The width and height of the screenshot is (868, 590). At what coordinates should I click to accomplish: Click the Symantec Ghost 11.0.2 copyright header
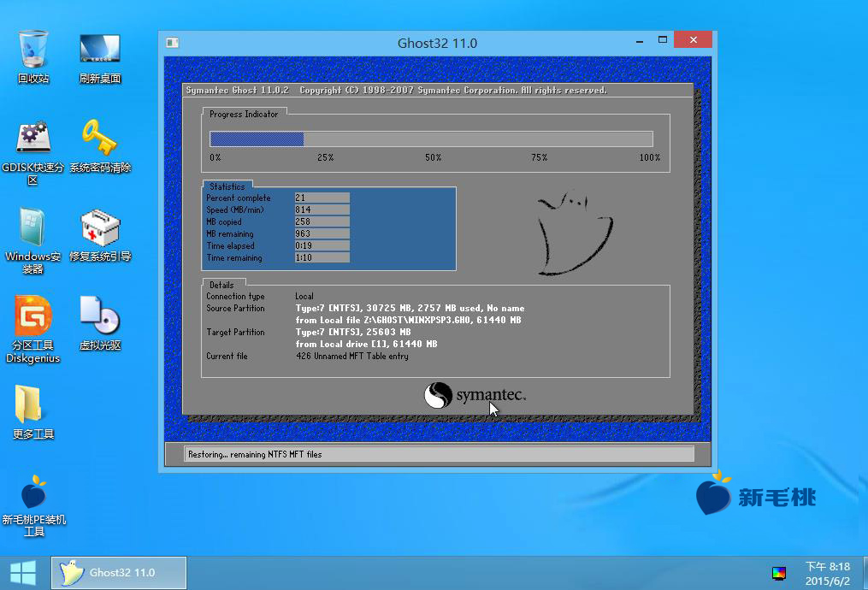click(x=396, y=91)
